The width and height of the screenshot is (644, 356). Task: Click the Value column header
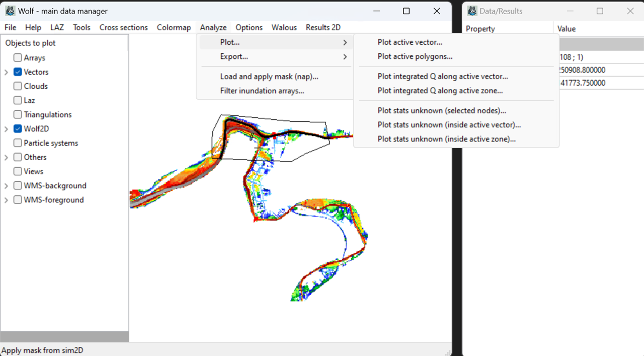(567, 29)
